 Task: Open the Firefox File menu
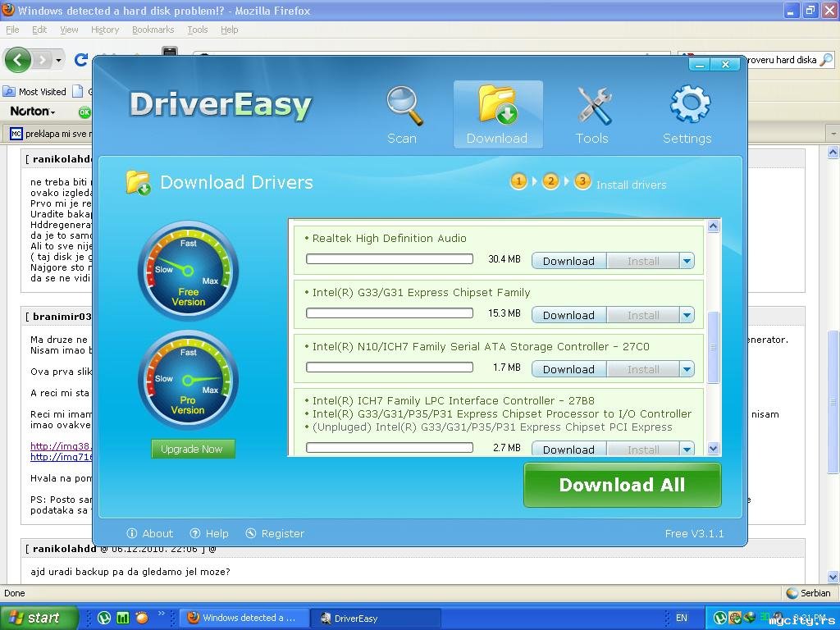pyautogui.click(x=12, y=30)
